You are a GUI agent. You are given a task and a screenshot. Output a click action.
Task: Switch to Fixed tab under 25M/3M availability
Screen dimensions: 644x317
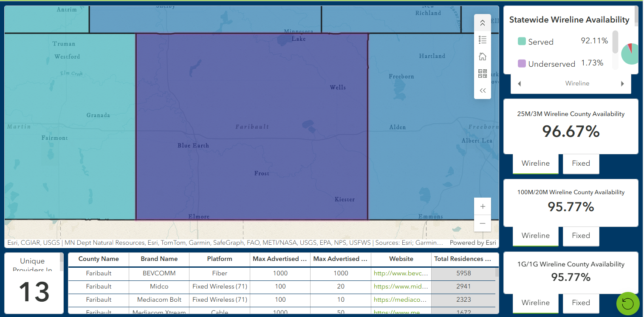pyautogui.click(x=581, y=163)
